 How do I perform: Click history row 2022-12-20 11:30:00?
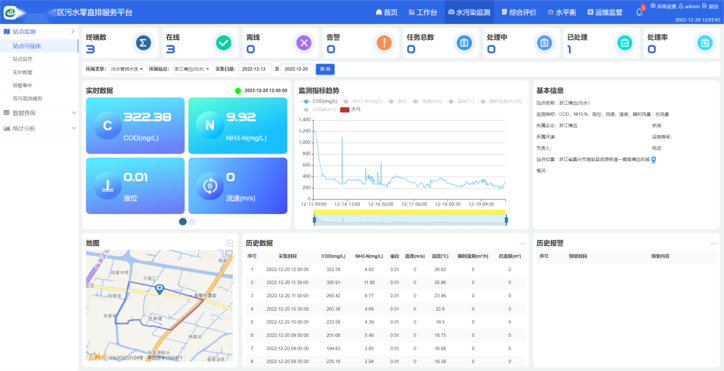click(x=385, y=282)
